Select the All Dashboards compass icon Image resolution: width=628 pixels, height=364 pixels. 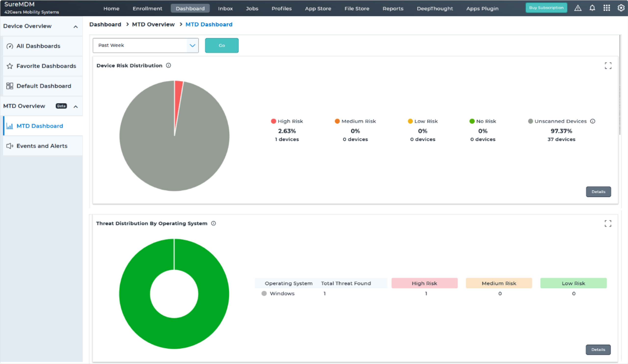[10, 46]
